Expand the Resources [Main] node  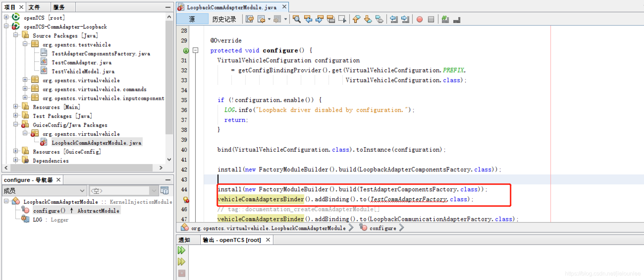coord(16,106)
